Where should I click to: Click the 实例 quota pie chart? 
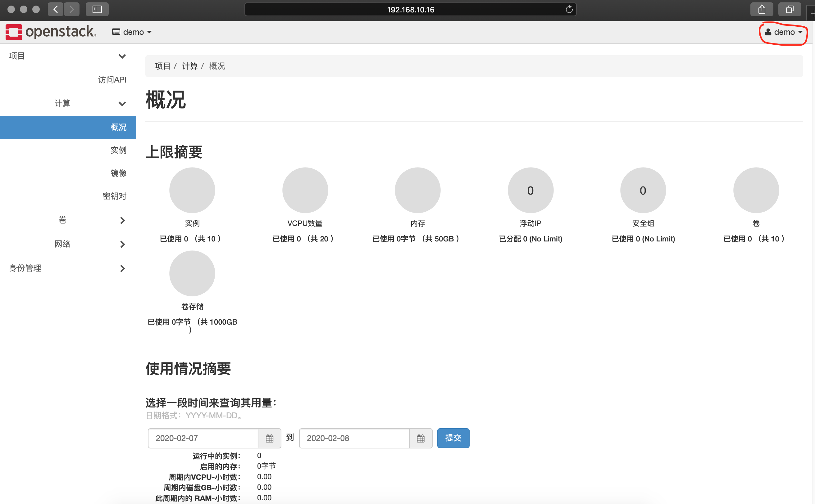pos(192,190)
